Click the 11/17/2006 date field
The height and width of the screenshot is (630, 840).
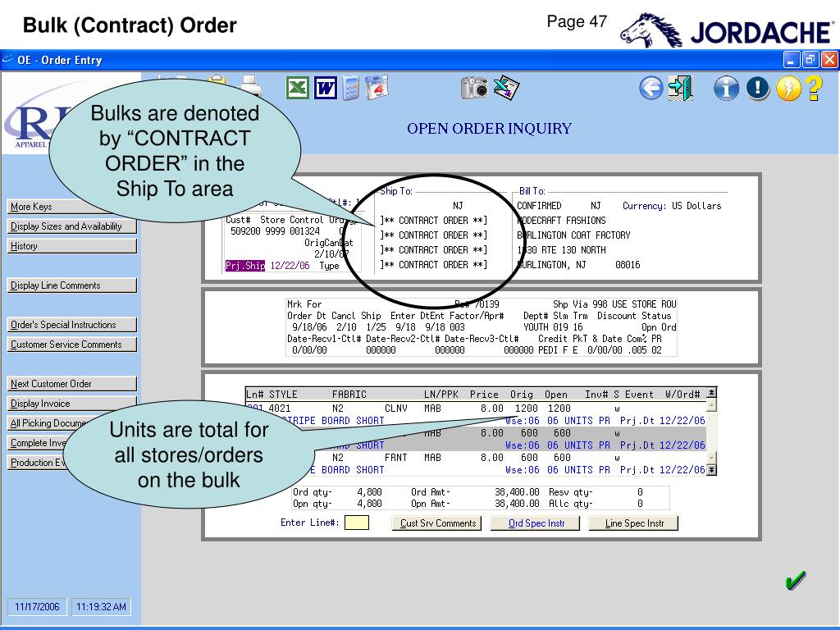click(x=37, y=607)
